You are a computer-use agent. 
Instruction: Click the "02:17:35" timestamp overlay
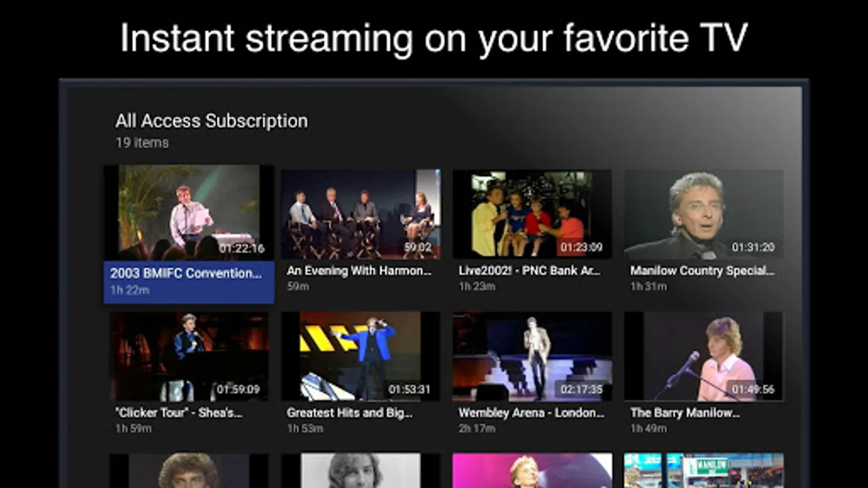582,389
